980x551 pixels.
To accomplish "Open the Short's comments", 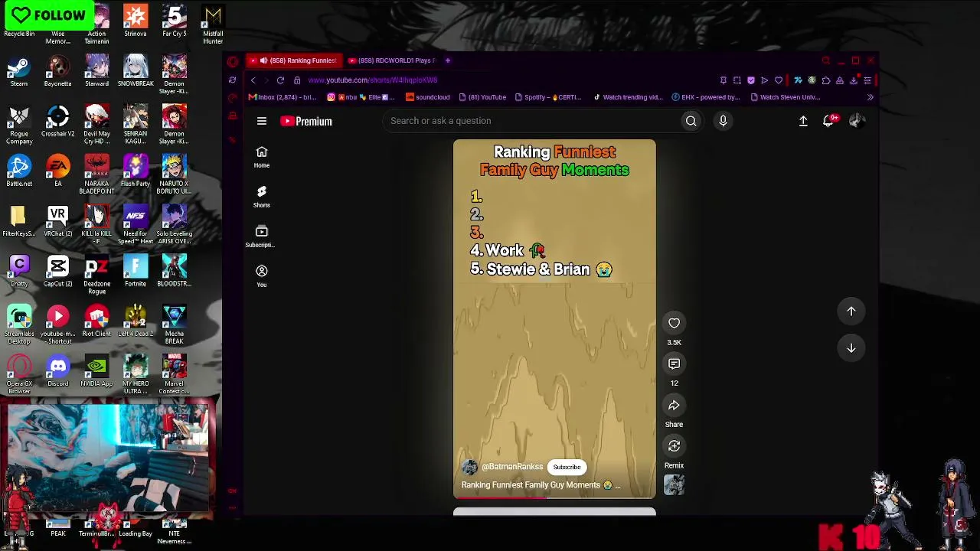I will pos(674,364).
